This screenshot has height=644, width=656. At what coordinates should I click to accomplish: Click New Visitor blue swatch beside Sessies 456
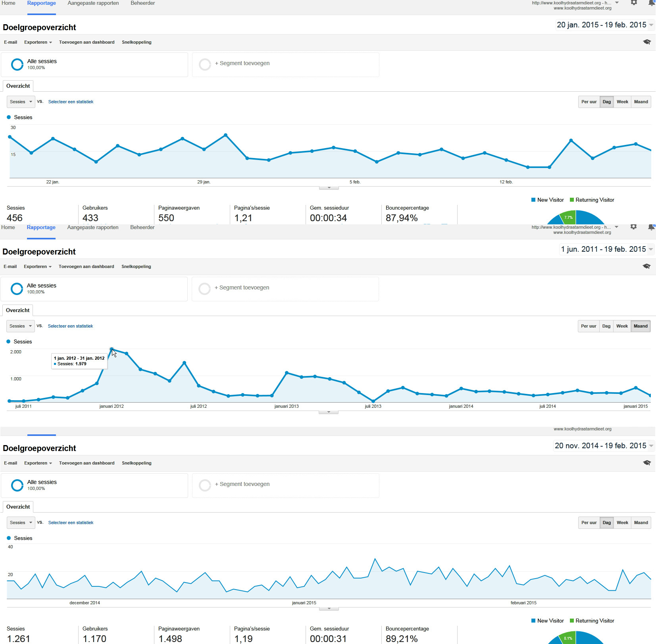tap(533, 200)
